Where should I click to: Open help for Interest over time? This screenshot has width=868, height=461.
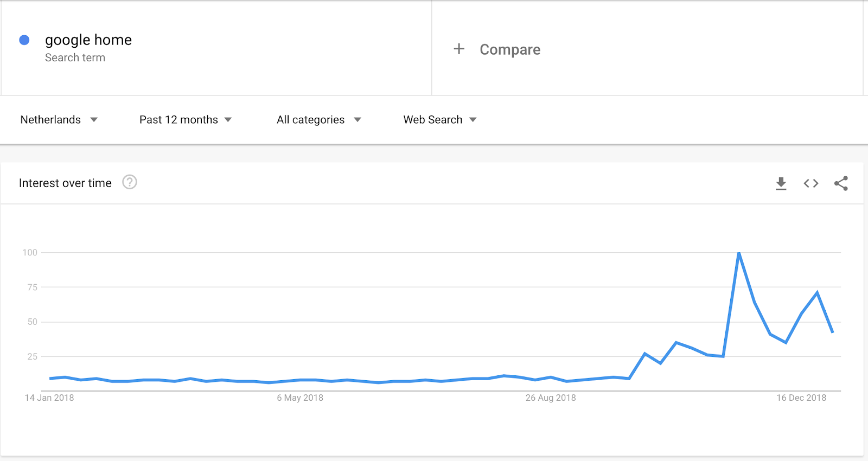(130, 182)
